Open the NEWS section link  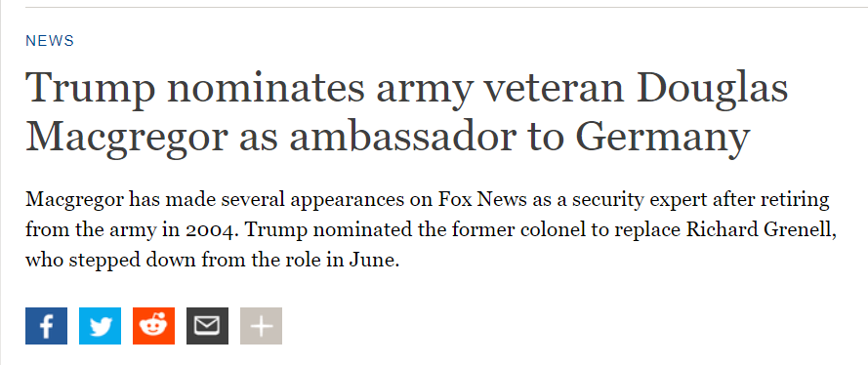(50, 41)
